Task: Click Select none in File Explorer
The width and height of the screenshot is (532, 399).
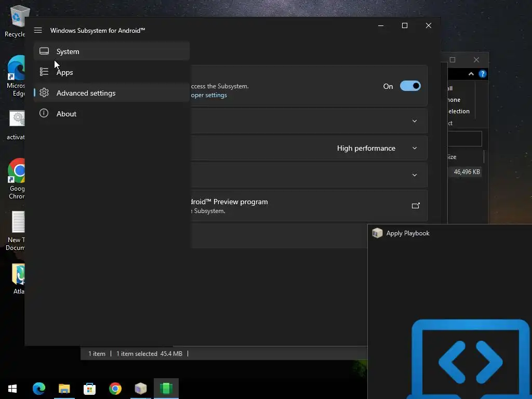Action: pos(454,100)
